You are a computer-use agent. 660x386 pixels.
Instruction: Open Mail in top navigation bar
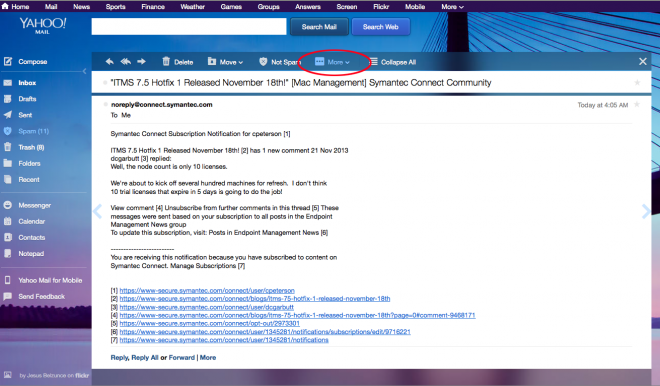point(51,6)
